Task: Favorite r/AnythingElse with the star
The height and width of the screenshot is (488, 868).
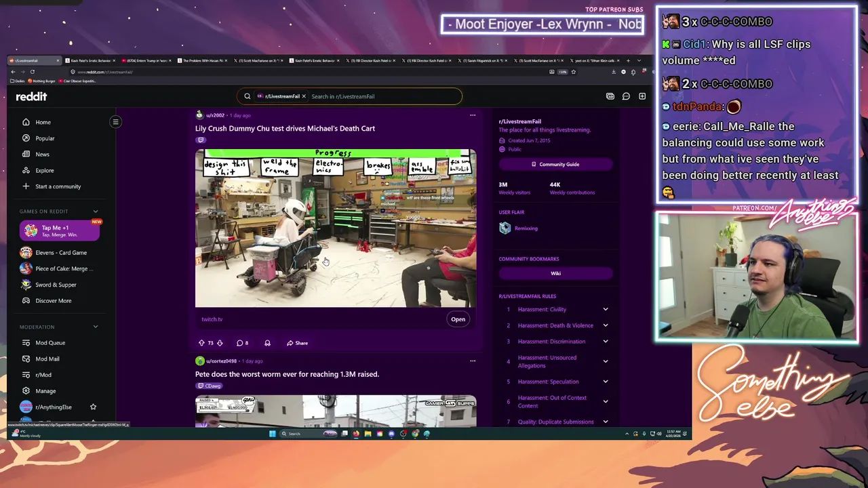Action: pyautogui.click(x=93, y=407)
